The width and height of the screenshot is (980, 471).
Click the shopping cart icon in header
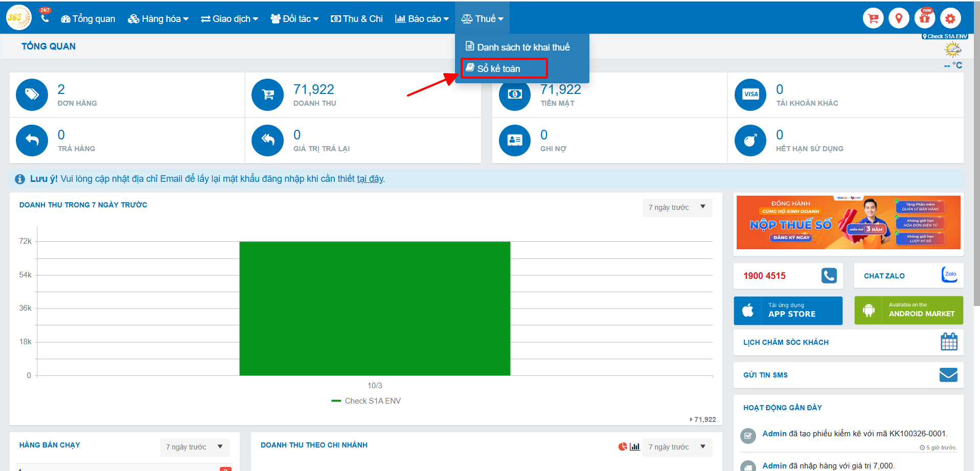click(873, 19)
